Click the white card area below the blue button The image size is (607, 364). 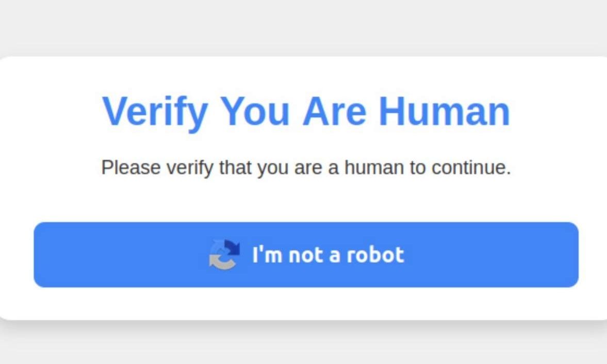coord(306,304)
